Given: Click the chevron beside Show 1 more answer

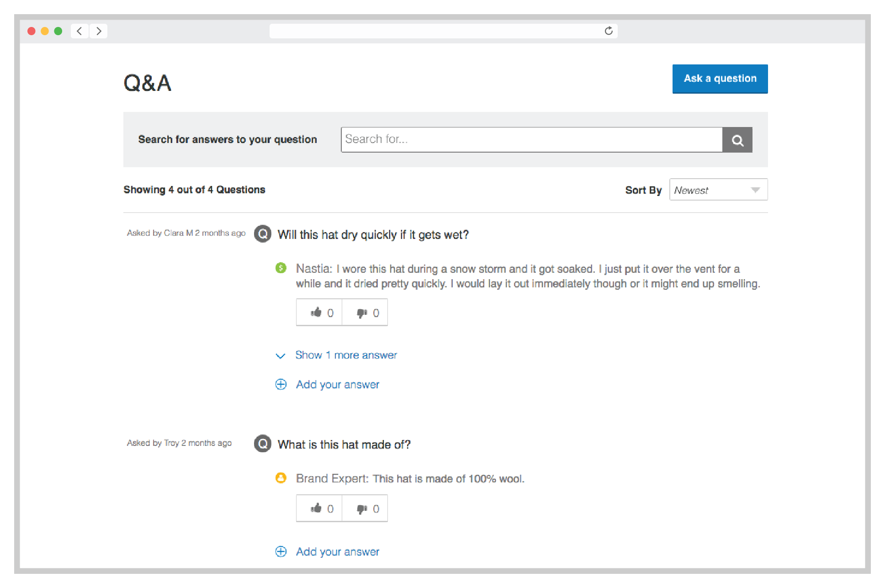Looking at the screenshot, I should pyautogui.click(x=281, y=355).
